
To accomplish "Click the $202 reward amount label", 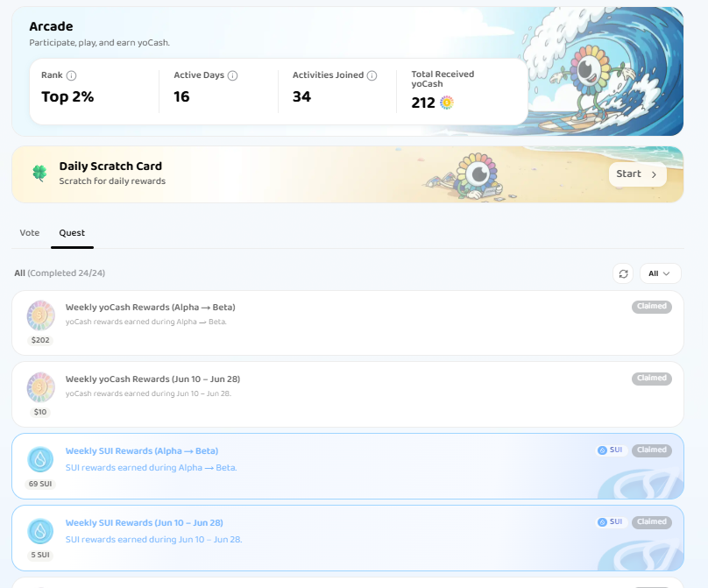I will [40, 340].
